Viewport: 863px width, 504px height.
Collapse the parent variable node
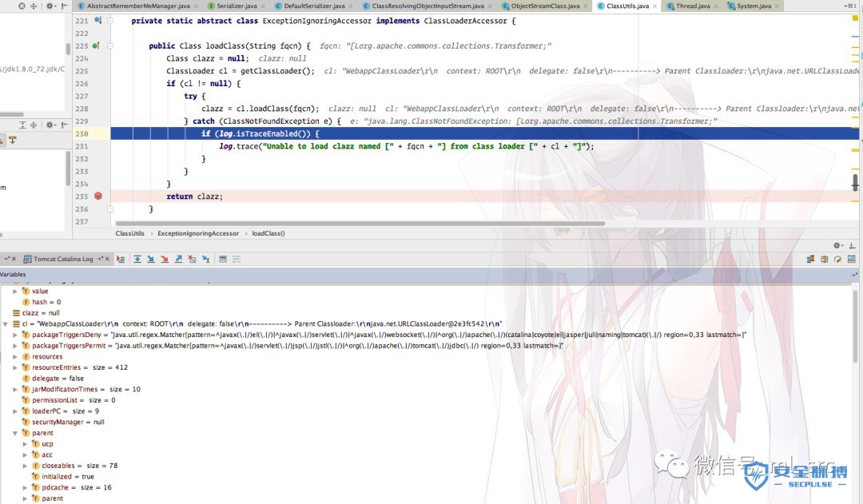point(15,433)
